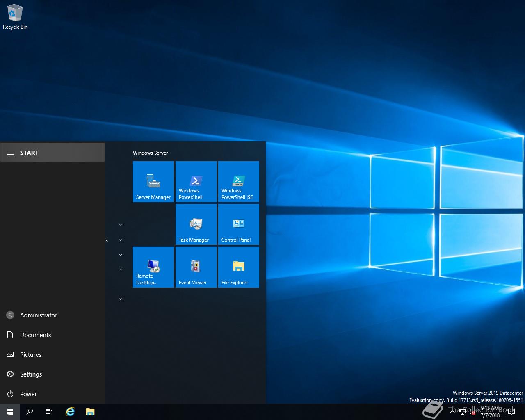The width and height of the screenshot is (525, 420).
Task: Open Task View from the taskbar
Action: tap(49, 412)
